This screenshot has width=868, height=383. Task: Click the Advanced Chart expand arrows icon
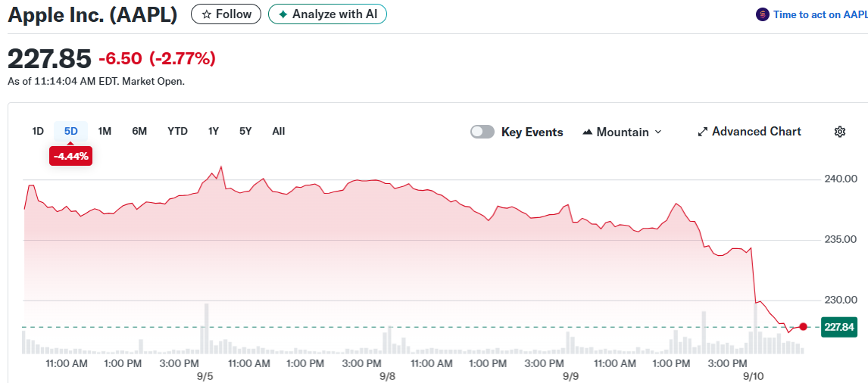pyautogui.click(x=702, y=132)
